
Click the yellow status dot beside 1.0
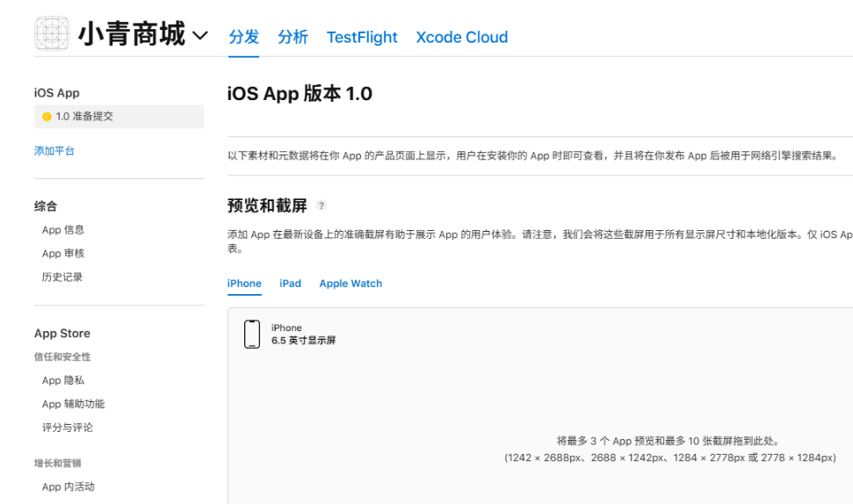47,117
